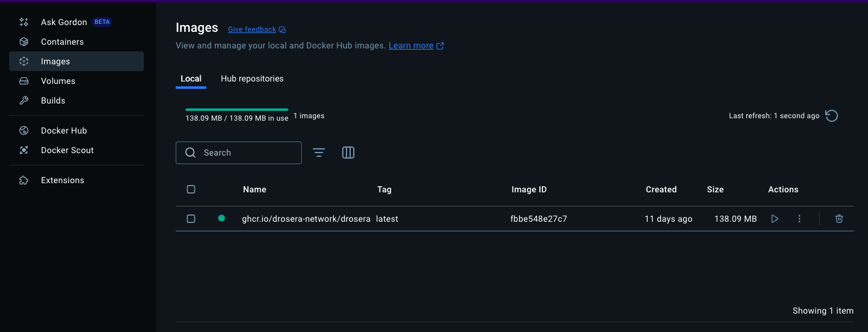
Task: Switch to the Hub repositories tab
Action: point(252,78)
